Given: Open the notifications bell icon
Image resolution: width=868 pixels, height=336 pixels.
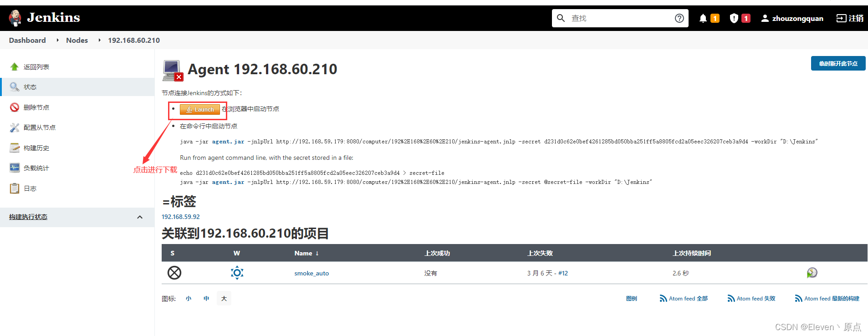Looking at the screenshot, I should click(703, 18).
